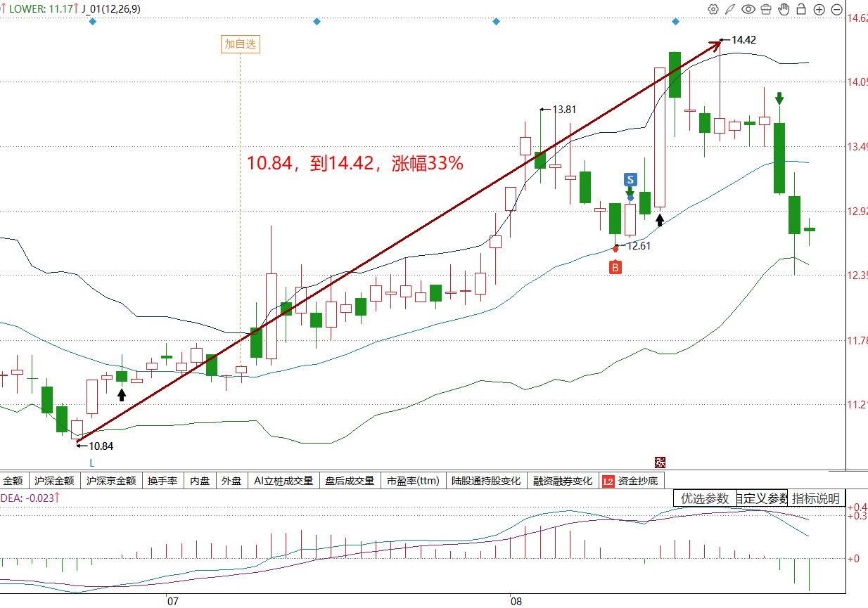Screen dimensions: 868x608
Task: Toggle the padlock lock icon
Action: tap(801, 9)
